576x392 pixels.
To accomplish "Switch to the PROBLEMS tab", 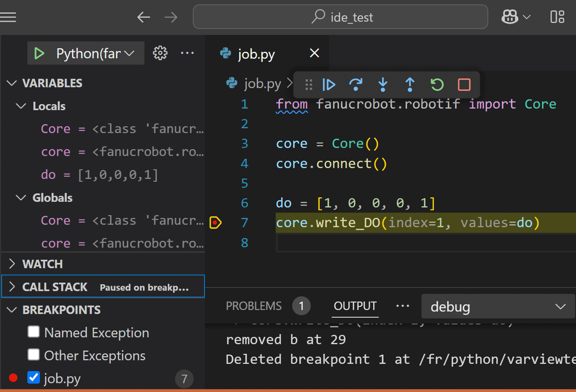I will (254, 306).
